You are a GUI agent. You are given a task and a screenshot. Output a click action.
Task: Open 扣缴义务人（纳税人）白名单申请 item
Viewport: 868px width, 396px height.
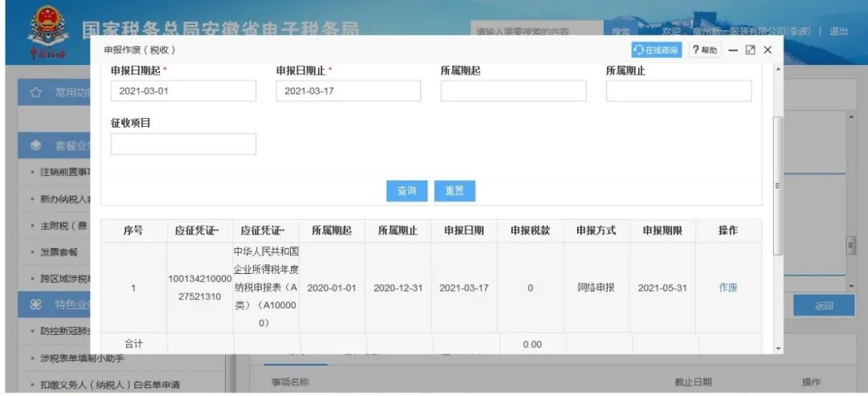click(x=110, y=385)
